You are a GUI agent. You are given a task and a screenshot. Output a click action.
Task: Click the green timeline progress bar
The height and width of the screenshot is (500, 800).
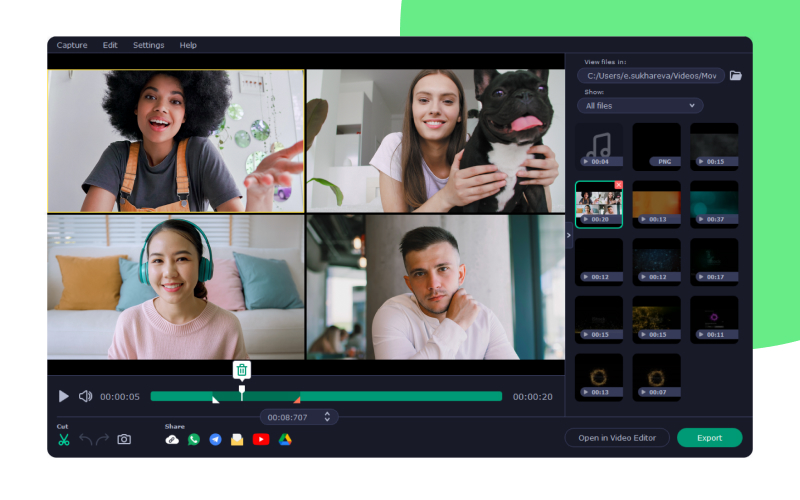point(326,396)
